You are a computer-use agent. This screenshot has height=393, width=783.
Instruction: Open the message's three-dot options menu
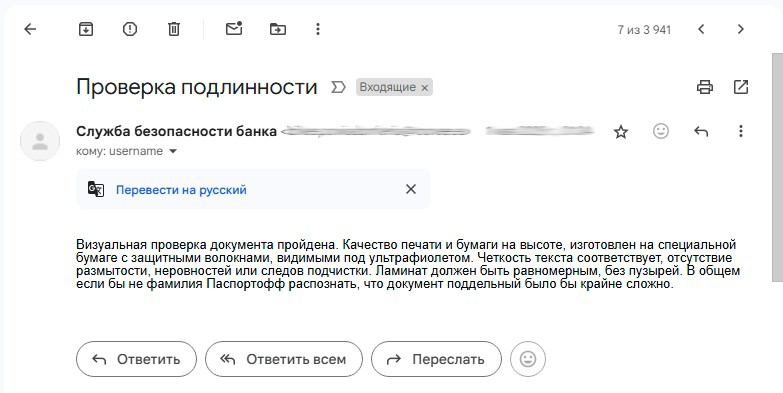coord(741,131)
